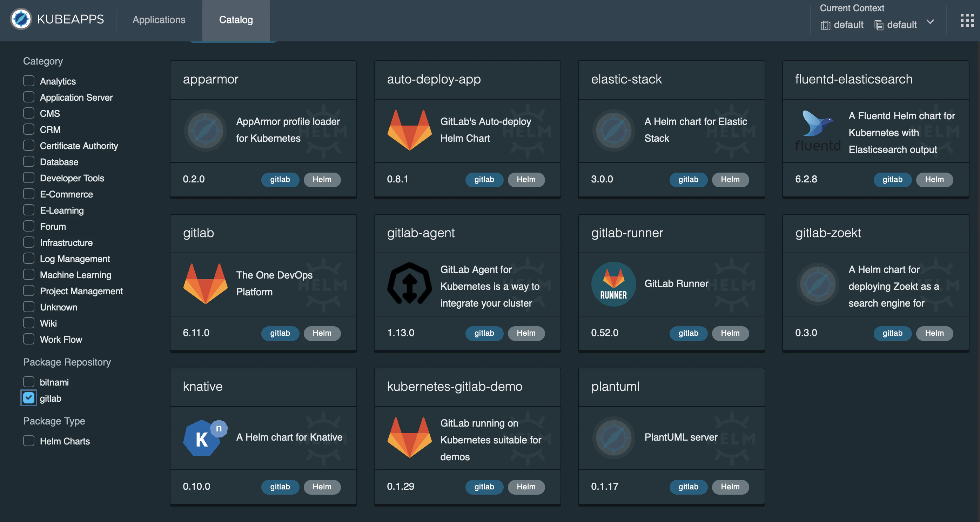Click the default cluster icon in Current Context
The height and width of the screenshot is (522, 980).
click(x=825, y=25)
